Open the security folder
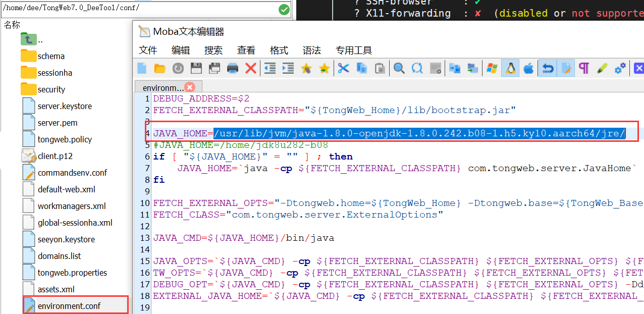The image size is (644, 314). click(x=51, y=89)
